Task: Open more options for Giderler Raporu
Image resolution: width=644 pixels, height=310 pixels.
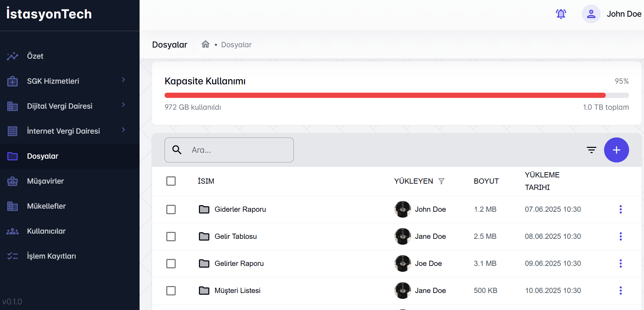Action: click(x=620, y=209)
